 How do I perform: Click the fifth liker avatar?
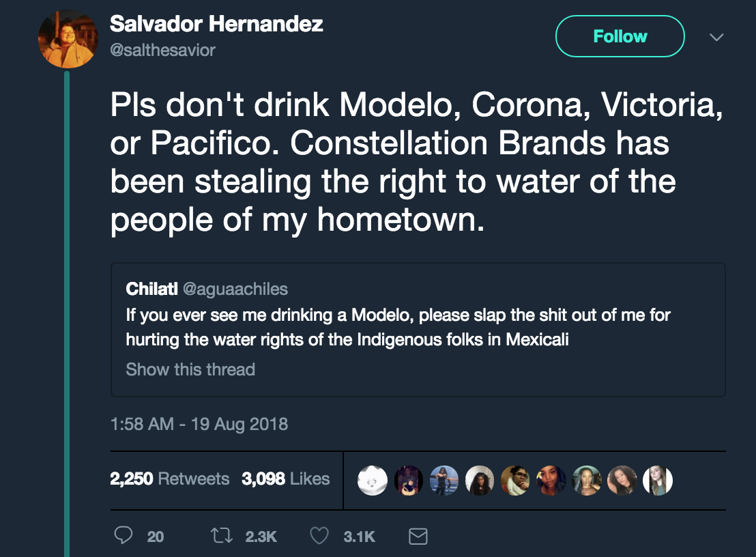(515, 480)
